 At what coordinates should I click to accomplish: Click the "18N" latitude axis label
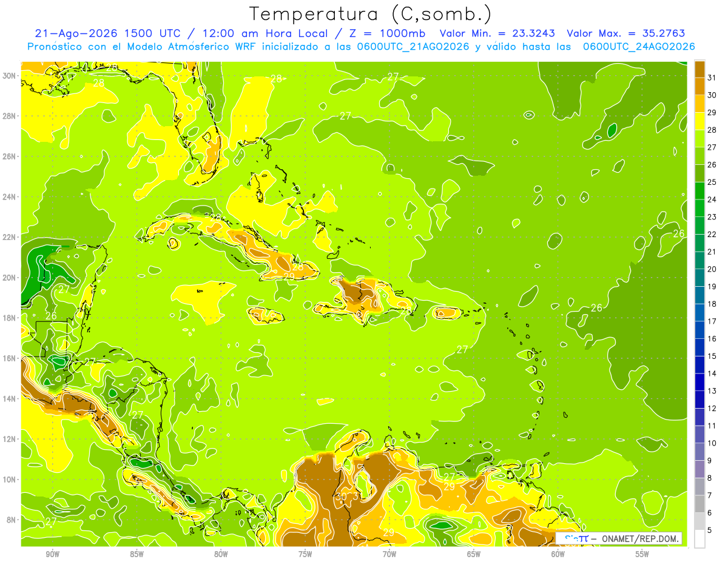coord(10,318)
